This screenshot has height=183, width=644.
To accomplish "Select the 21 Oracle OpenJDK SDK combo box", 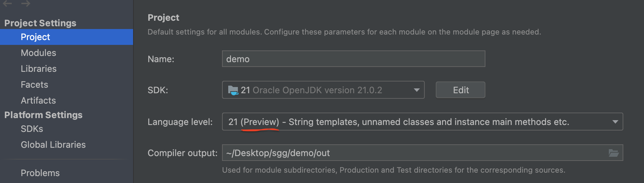I will point(323,90).
